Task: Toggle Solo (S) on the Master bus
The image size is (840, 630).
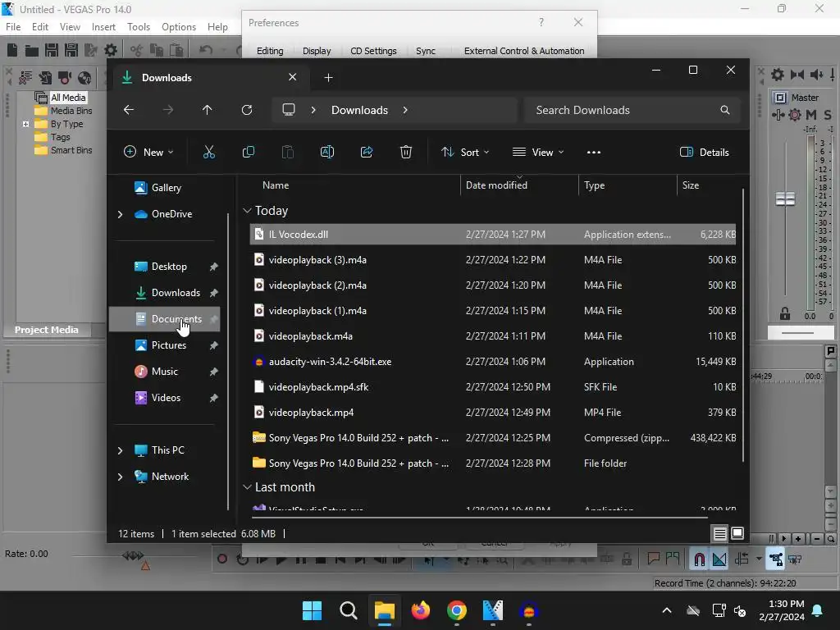Action: click(828, 115)
